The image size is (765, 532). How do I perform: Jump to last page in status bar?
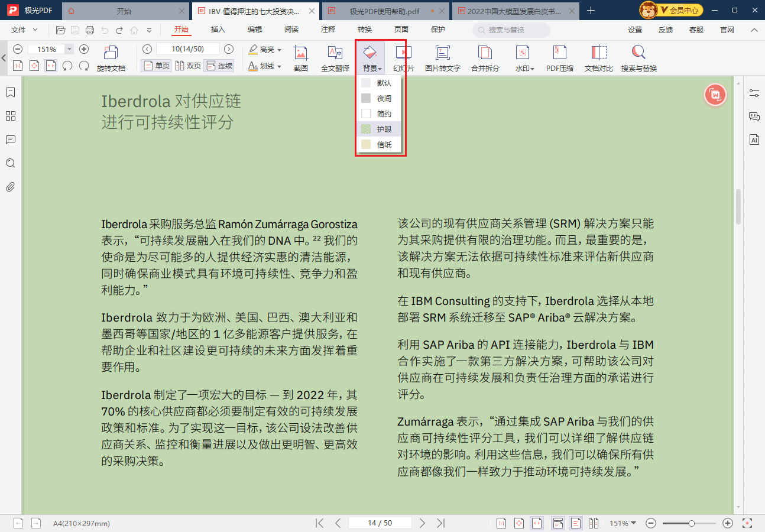coord(440,523)
